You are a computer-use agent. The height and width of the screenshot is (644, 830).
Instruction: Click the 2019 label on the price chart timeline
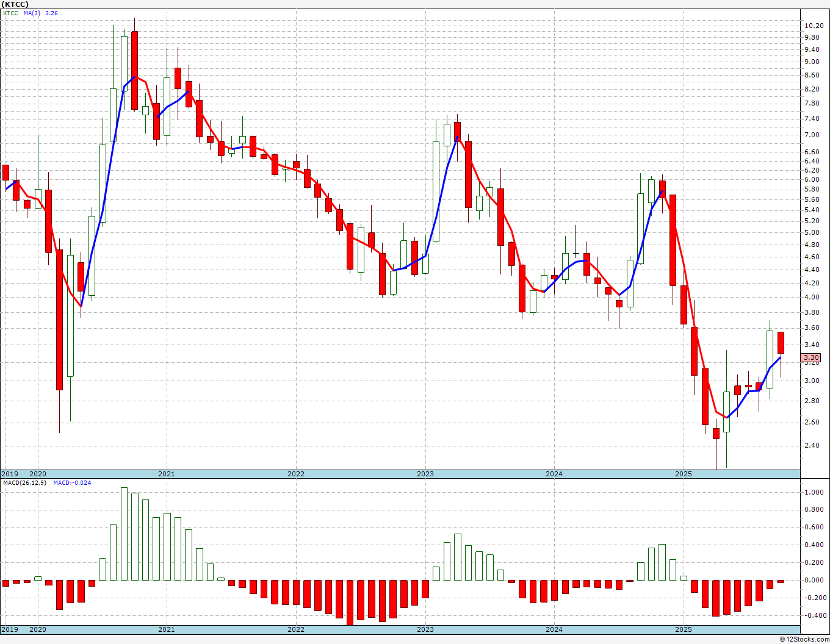[9, 474]
